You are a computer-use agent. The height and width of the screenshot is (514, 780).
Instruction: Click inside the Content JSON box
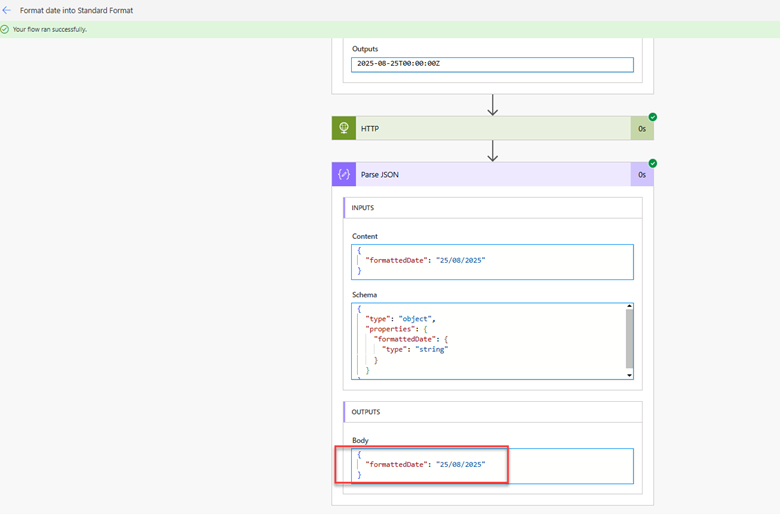click(492, 262)
